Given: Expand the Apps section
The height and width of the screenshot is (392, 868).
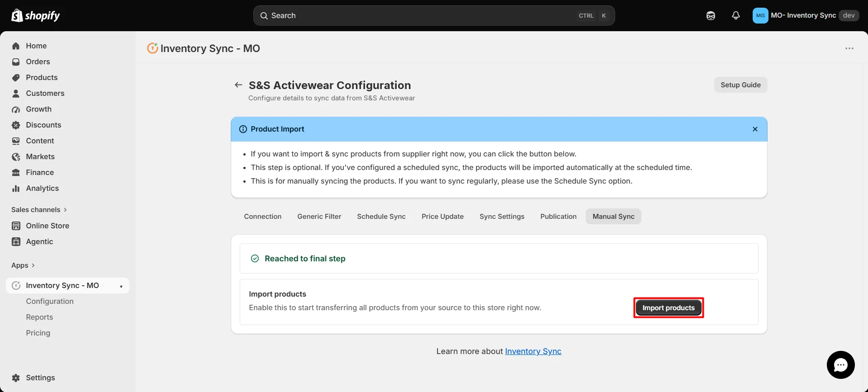Looking at the screenshot, I should (23, 265).
